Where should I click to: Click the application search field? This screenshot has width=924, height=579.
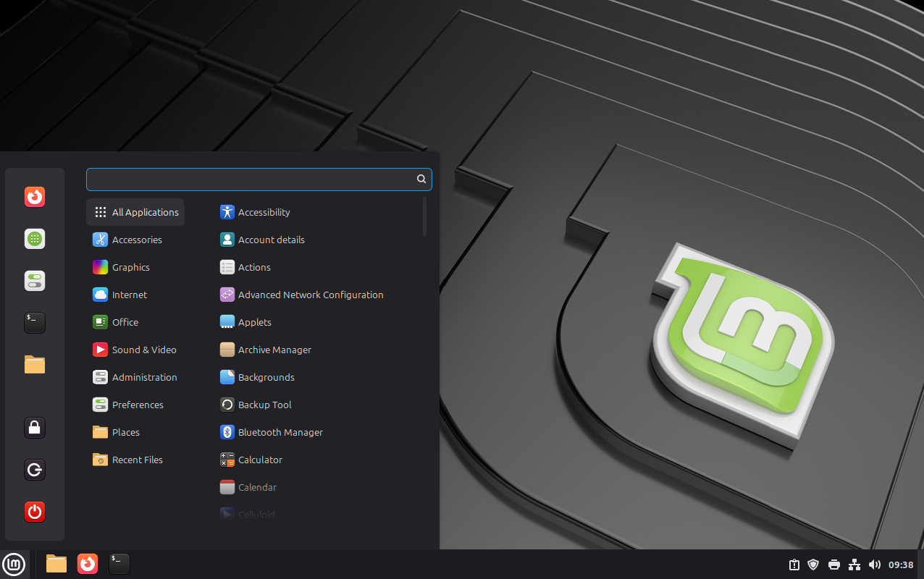(250, 179)
